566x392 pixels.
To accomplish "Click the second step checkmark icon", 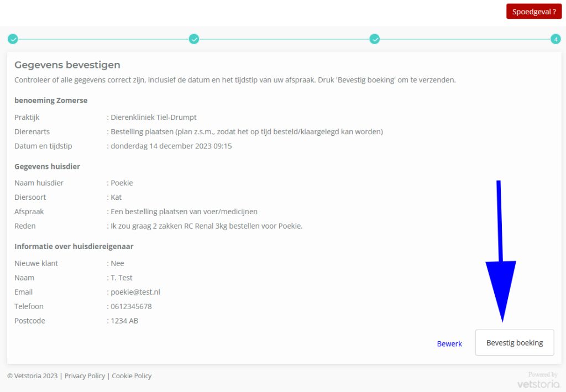I will point(194,39).
